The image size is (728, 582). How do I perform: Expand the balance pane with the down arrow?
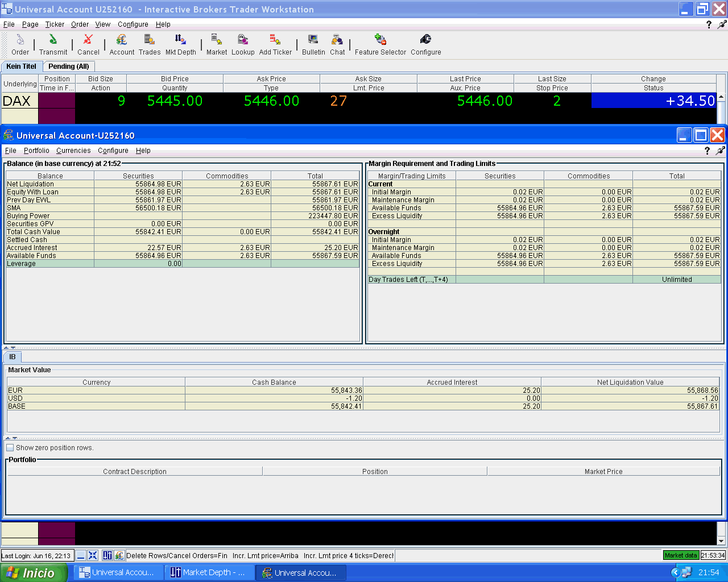[13, 347]
